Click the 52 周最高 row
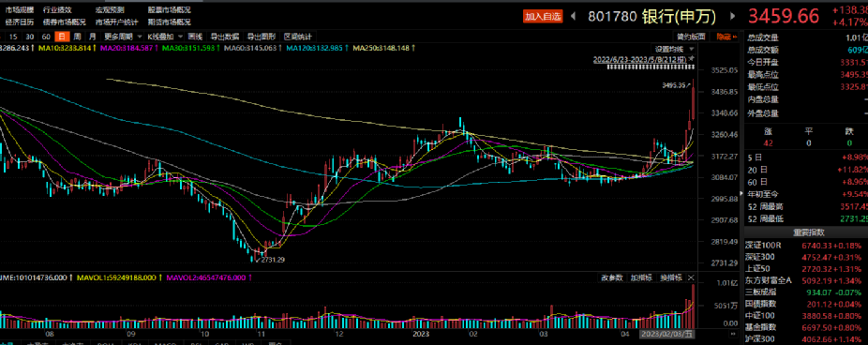 tap(806, 206)
